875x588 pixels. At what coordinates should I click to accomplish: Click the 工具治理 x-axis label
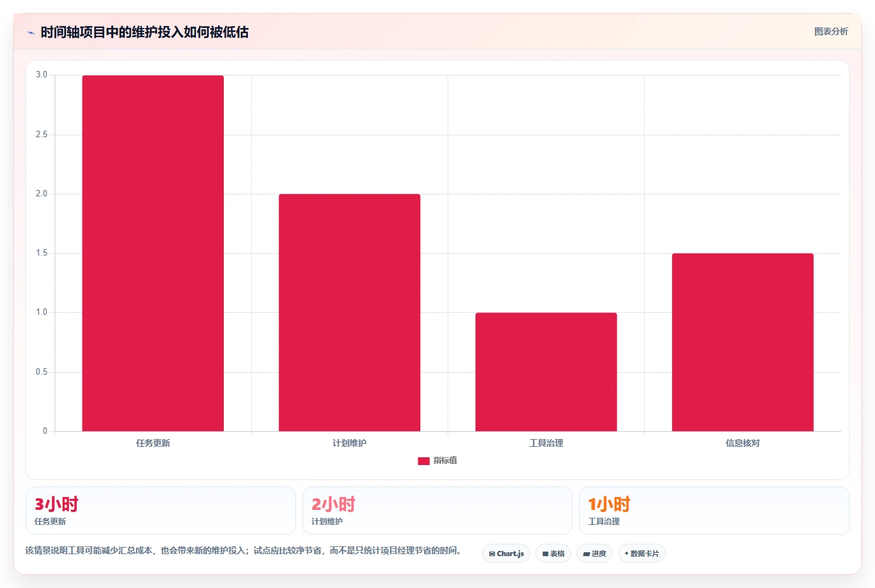[546, 443]
